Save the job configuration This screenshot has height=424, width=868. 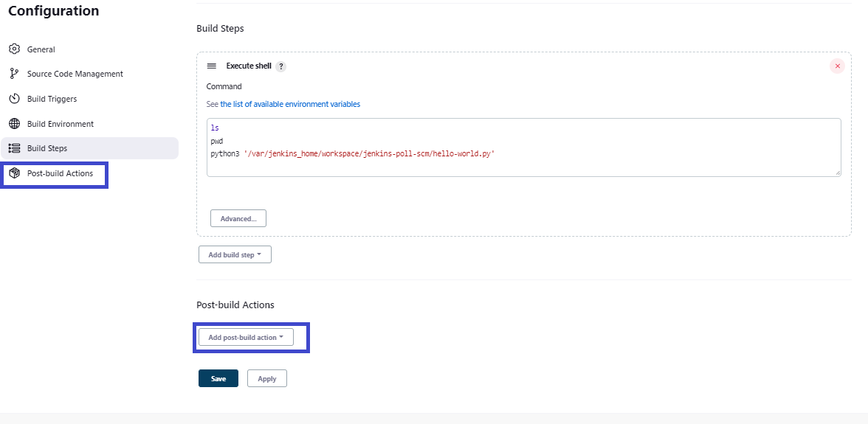(218, 379)
